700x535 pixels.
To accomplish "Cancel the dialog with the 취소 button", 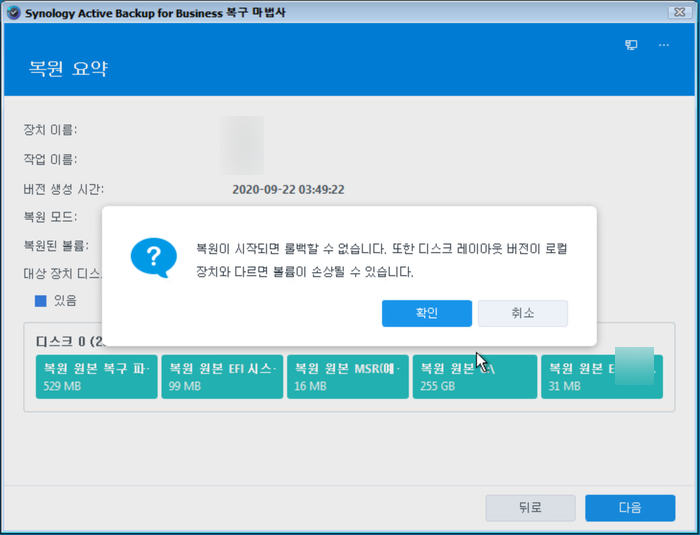I will [x=522, y=313].
